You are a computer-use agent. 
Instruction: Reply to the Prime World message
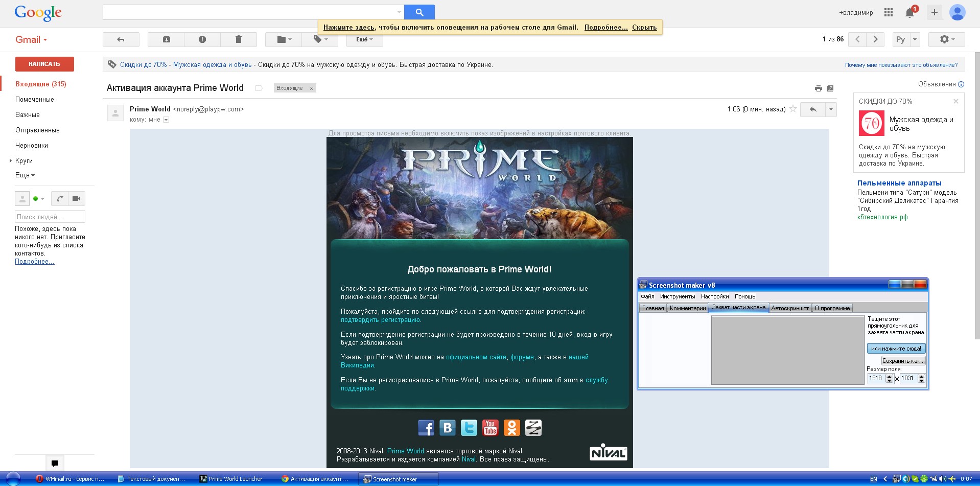(x=812, y=109)
